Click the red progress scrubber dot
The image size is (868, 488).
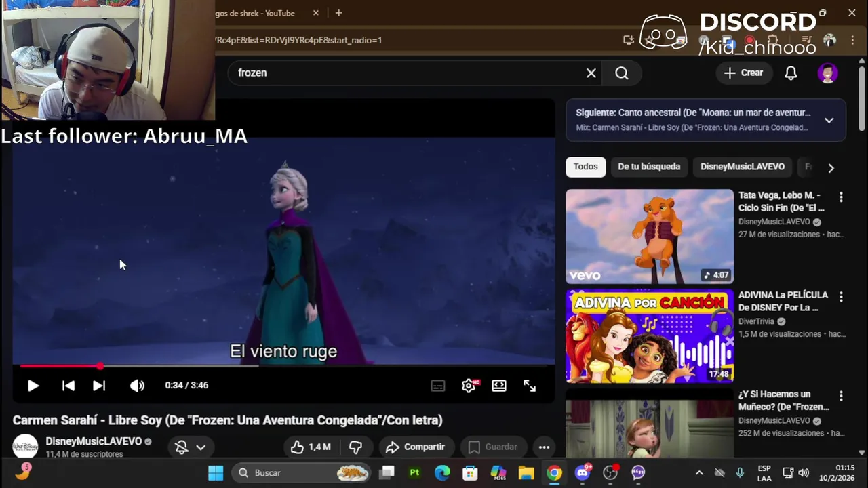click(x=100, y=366)
